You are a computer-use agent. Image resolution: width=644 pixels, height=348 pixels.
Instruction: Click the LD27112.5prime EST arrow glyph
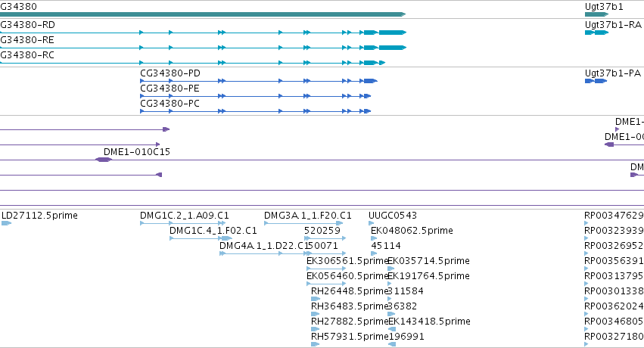point(6,223)
